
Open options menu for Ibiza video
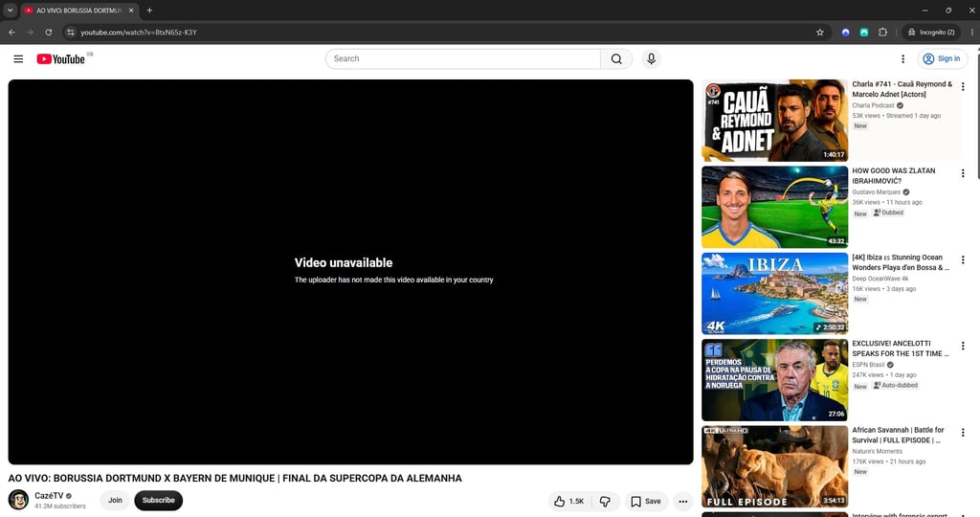point(963,259)
